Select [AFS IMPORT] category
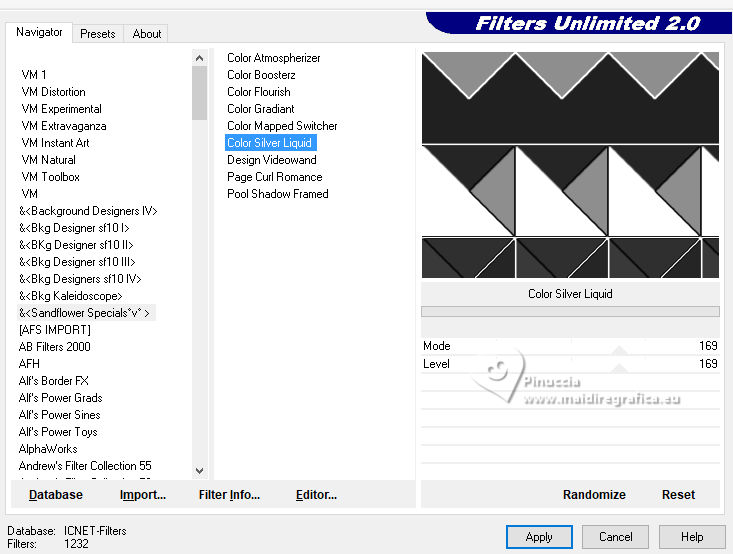 coord(55,330)
